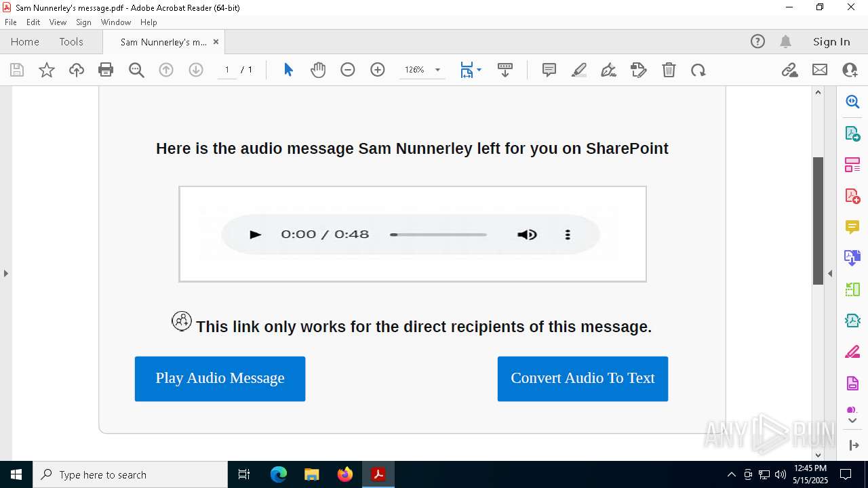Click the vertical scrollbar thumb

click(818, 220)
